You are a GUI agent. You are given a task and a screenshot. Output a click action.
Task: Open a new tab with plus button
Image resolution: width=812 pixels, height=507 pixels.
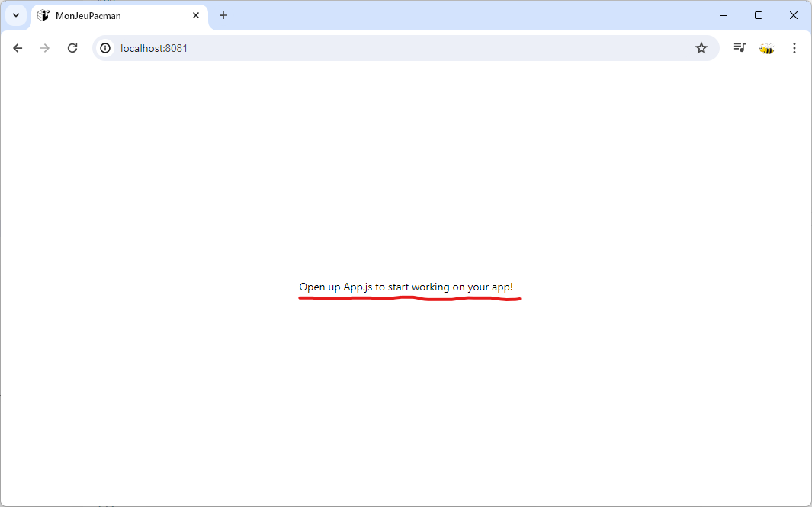[x=223, y=15]
